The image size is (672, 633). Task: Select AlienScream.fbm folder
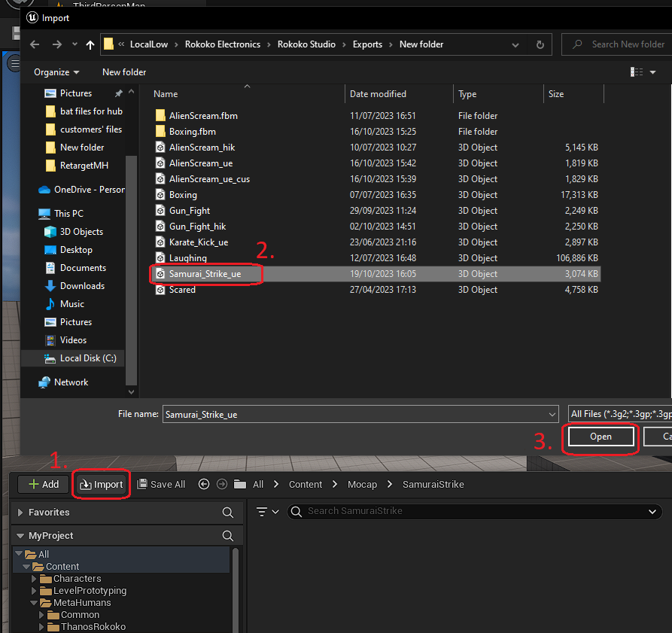[x=203, y=116]
